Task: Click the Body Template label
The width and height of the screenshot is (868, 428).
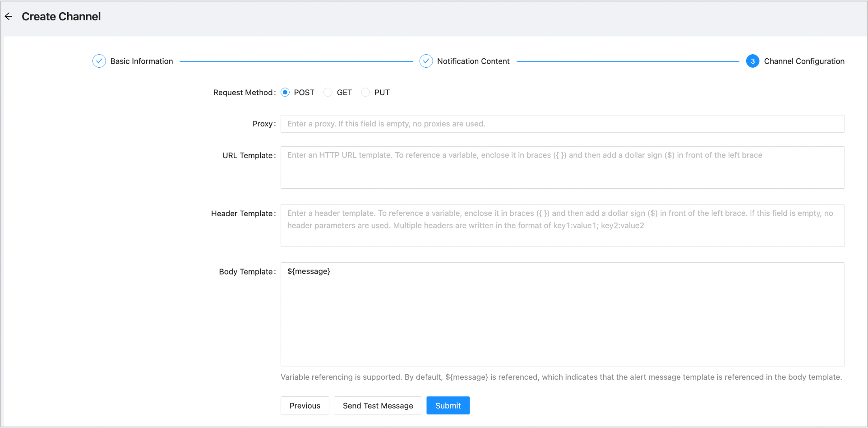Action: [246, 272]
